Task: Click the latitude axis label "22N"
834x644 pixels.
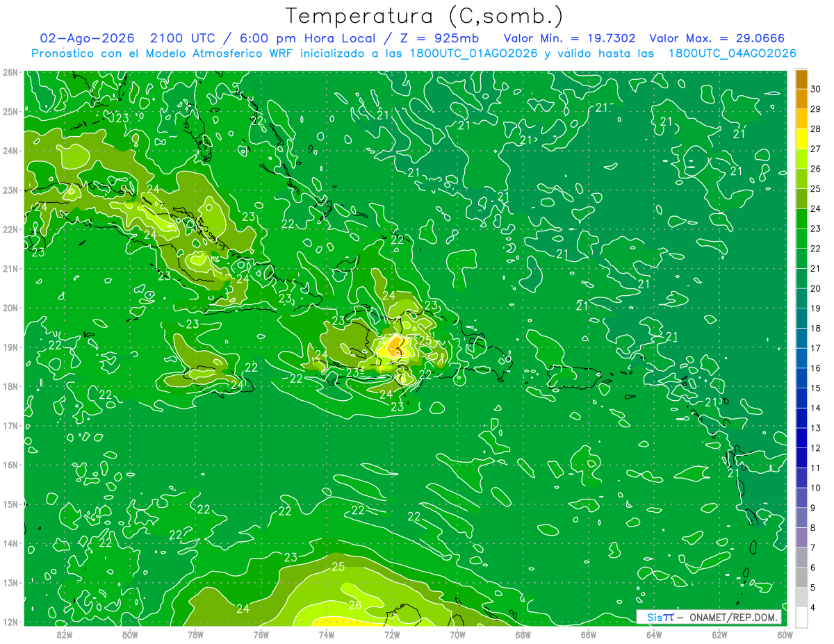Action: [10, 229]
